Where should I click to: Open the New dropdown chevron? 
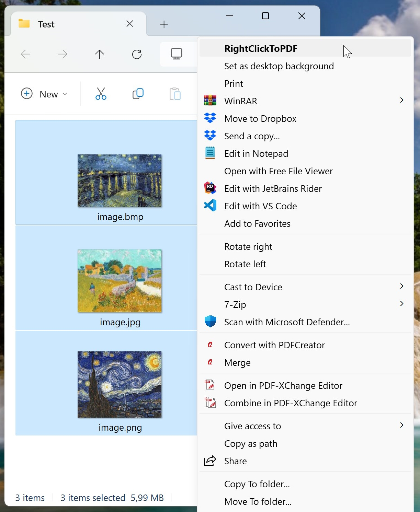(65, 94)
